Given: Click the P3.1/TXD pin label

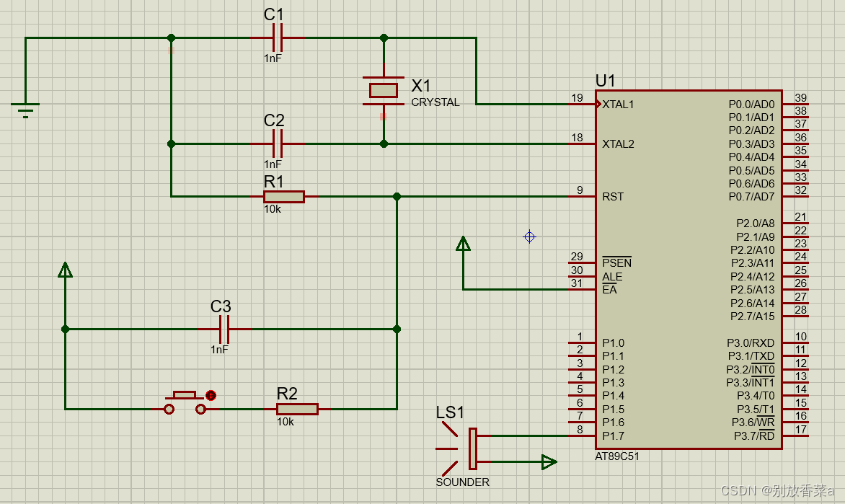Looking at the screenshot, I should 751,355.
